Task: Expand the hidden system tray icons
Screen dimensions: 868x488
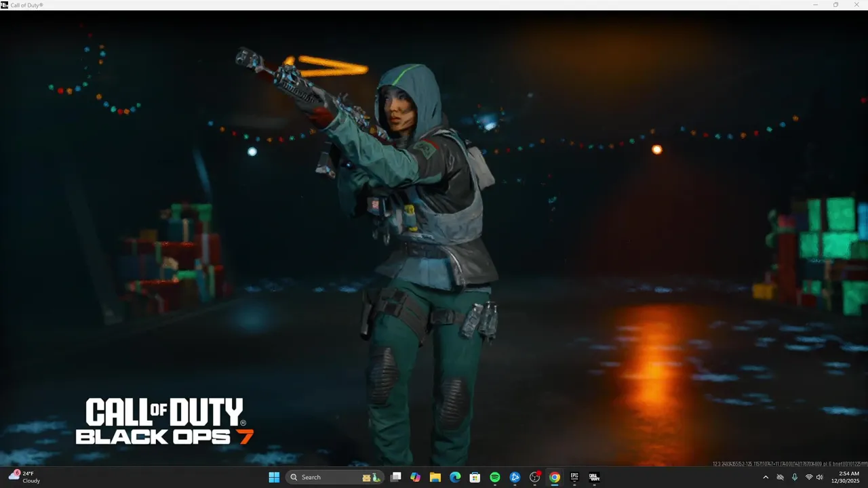Action: pyautogui.click(x=766, y=477)
